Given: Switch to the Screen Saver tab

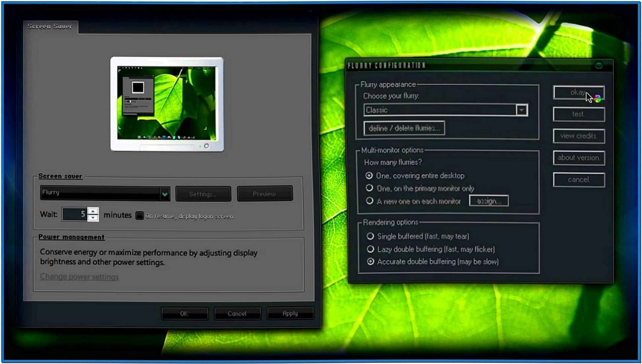Looking at the screenshot, I should 50,26.
